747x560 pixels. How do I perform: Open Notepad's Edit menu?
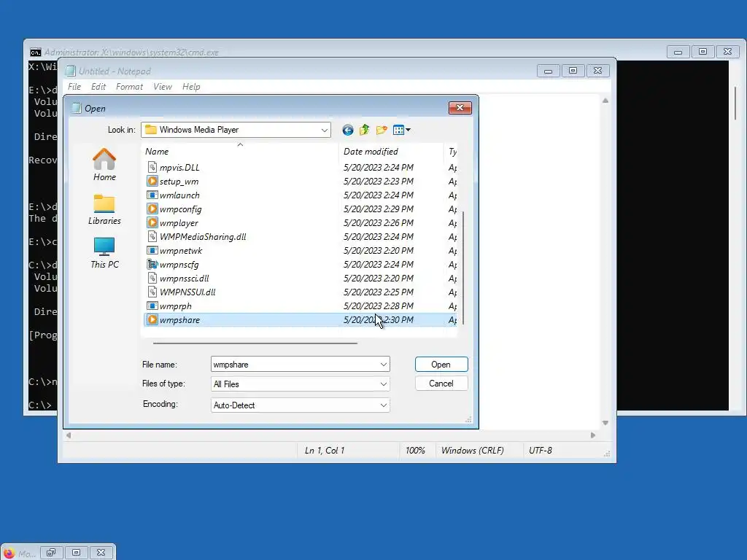[x=98, y=87]
